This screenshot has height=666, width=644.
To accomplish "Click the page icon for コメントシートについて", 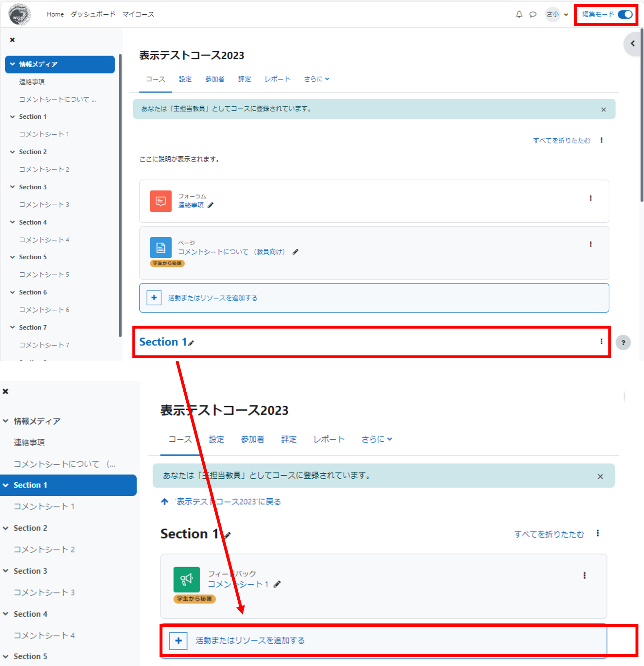I will (x=161, y=248).
